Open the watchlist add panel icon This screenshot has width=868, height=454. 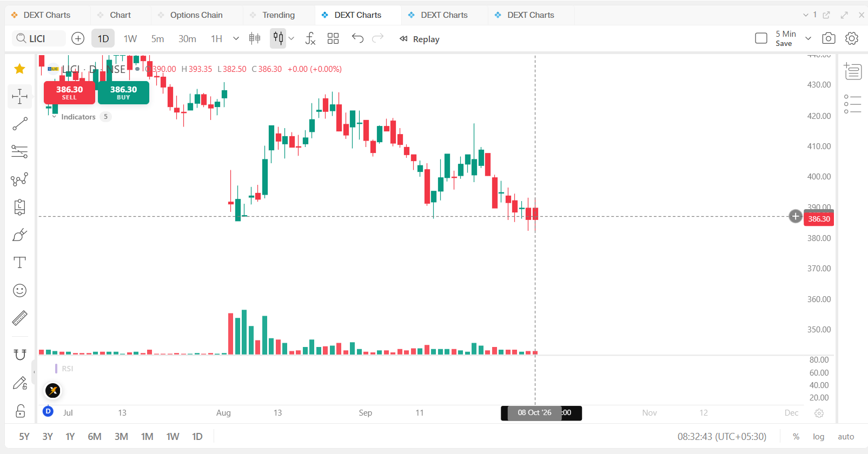(853, 71)
